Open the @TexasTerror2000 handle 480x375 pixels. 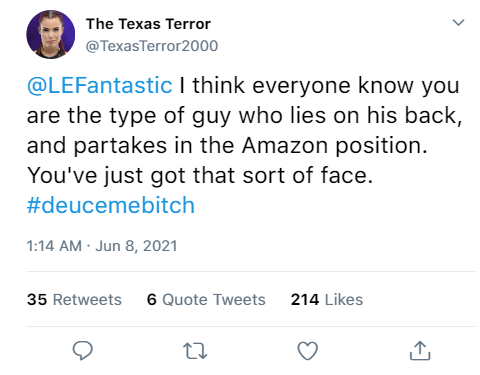tap(152, 46)
